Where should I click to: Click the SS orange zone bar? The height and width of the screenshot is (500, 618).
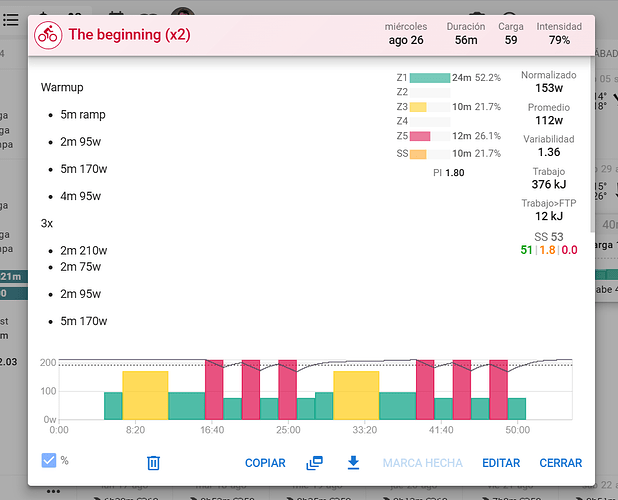pyautogui.click(x=418, y=154)
